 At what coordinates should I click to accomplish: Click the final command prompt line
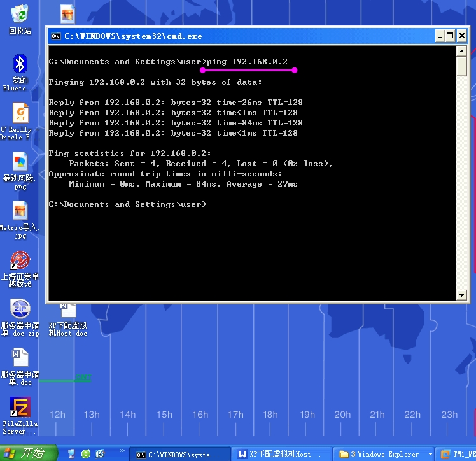127,204
